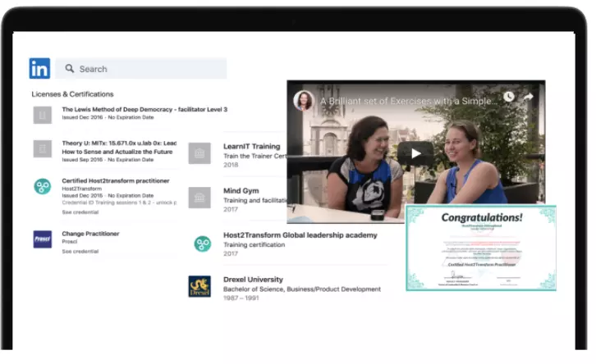
Task: Click the Host2Transform logo beside Certified practitioner
Action: tap(43, 187)
